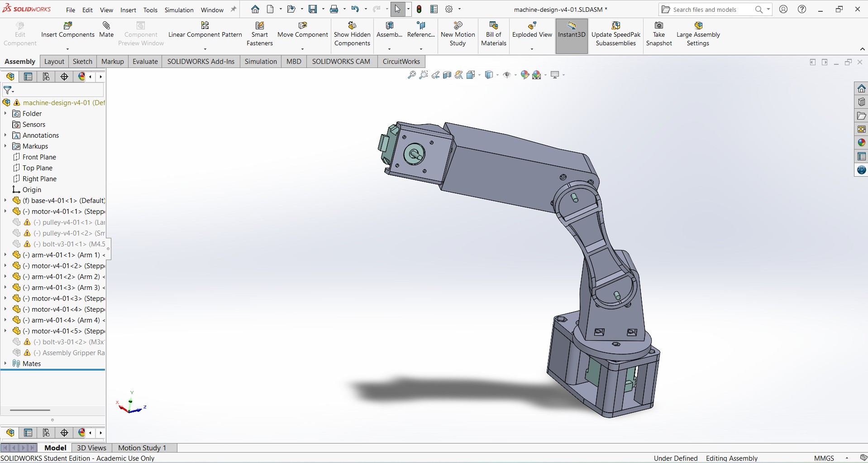Click the Section View icon
Screen dimensions: 868x463
click(x=447, y=75)
